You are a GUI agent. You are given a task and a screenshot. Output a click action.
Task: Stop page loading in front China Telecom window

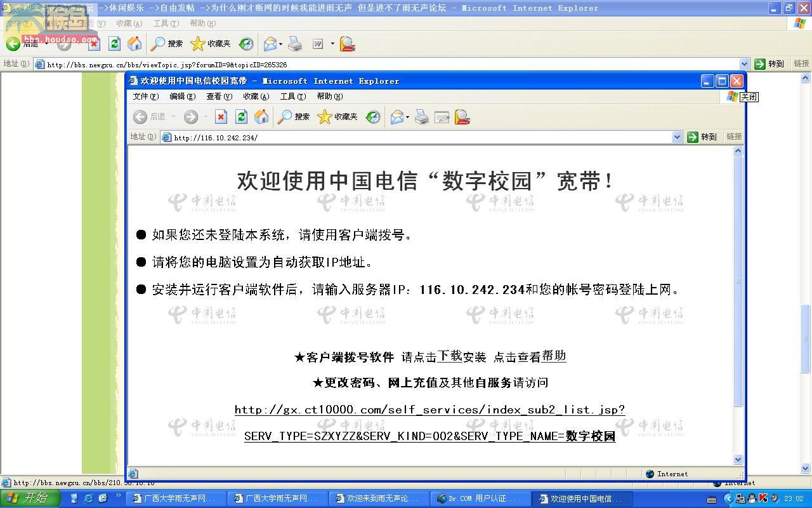(x=221, y=117)
